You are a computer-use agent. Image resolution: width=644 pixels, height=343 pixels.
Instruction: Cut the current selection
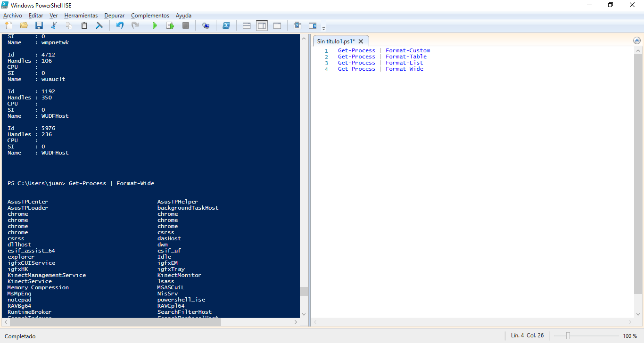tap(54, 25)
